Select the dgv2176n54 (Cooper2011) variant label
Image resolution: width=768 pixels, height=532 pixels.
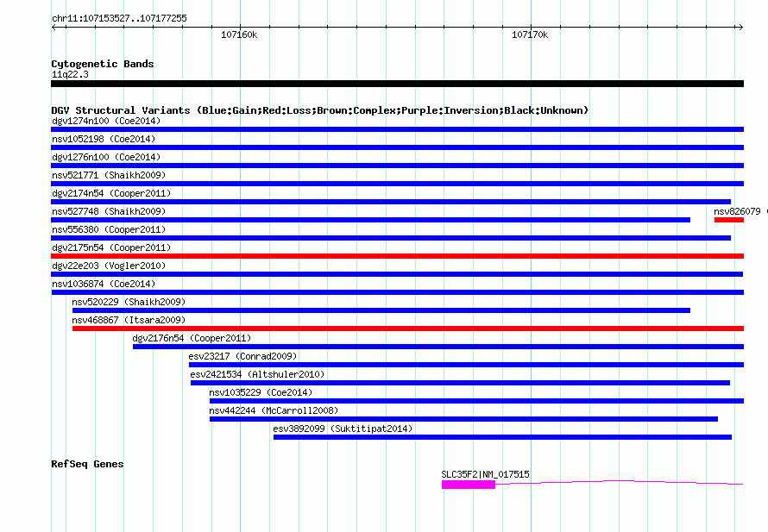(192, 338)
